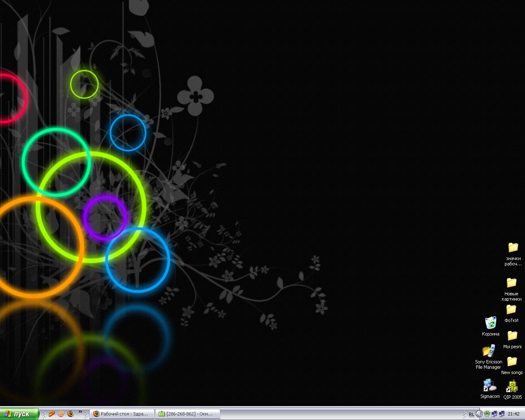Launch the @ mail agent Quick Launch icon
525x420 pixels.
[61, 414]
